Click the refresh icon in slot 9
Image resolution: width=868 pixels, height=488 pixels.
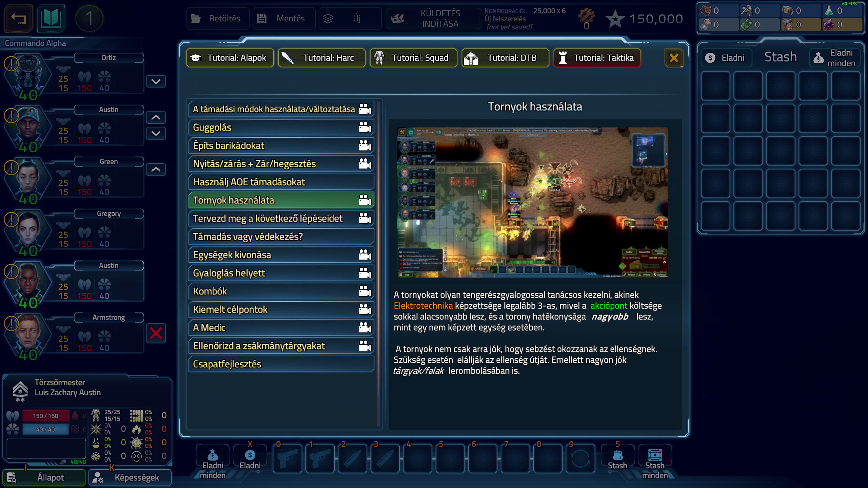pyautogui.click(x=580, y=459)
